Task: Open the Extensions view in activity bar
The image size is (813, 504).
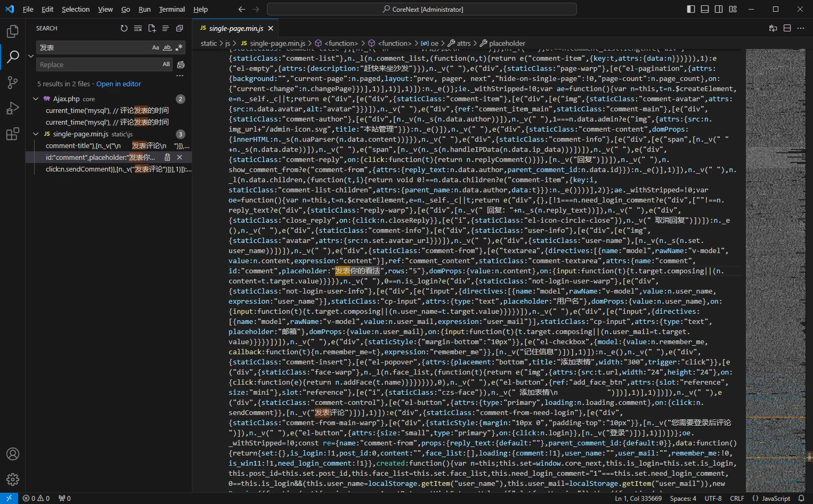Action: pyautogui.click(x=12, y=134)
